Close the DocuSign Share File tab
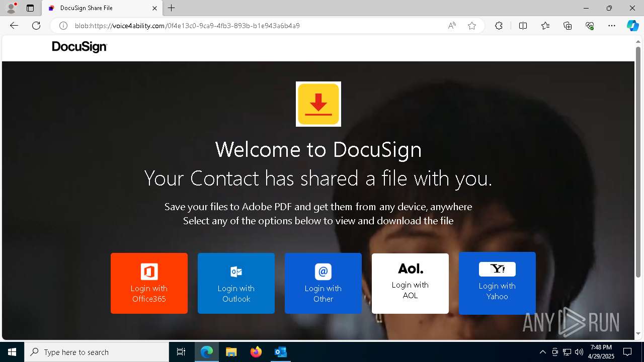The image size is (644, 362). coord(155,8)
